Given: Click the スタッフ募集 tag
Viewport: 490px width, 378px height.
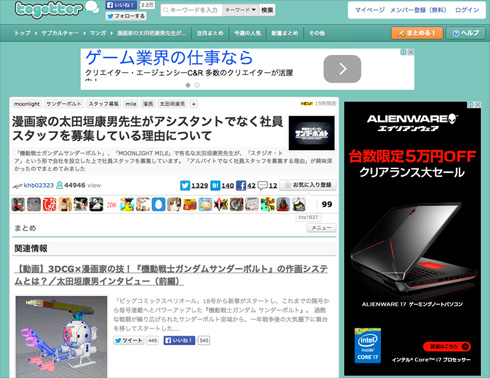Looking at the screenshot, I should click(x=103, y=104).
